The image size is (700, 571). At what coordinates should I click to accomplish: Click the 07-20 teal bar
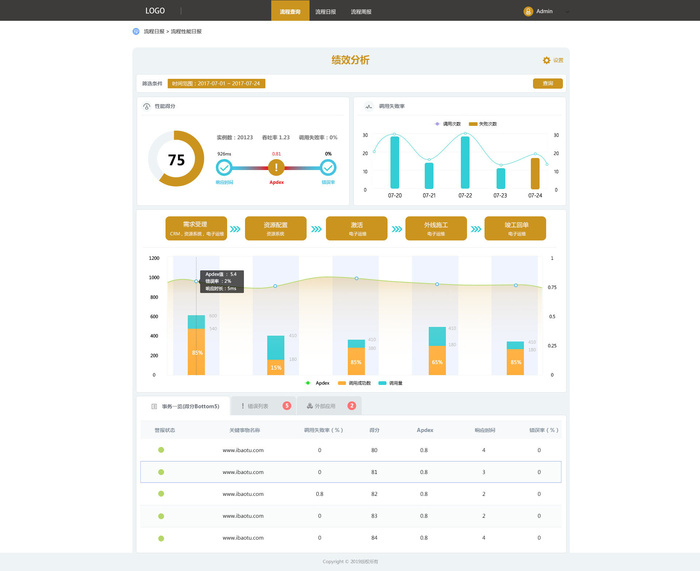(x=395, y=163)
